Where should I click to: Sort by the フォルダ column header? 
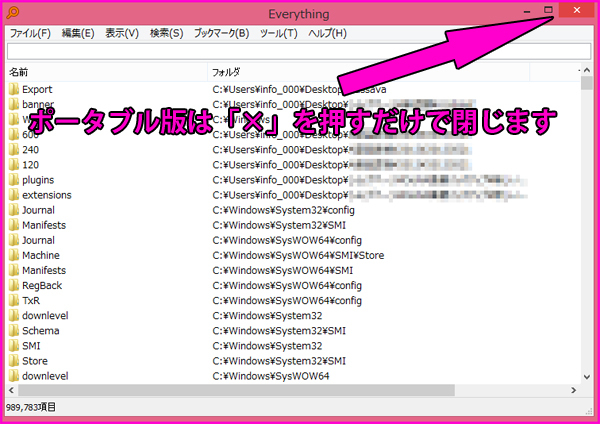tap(368, 72)
